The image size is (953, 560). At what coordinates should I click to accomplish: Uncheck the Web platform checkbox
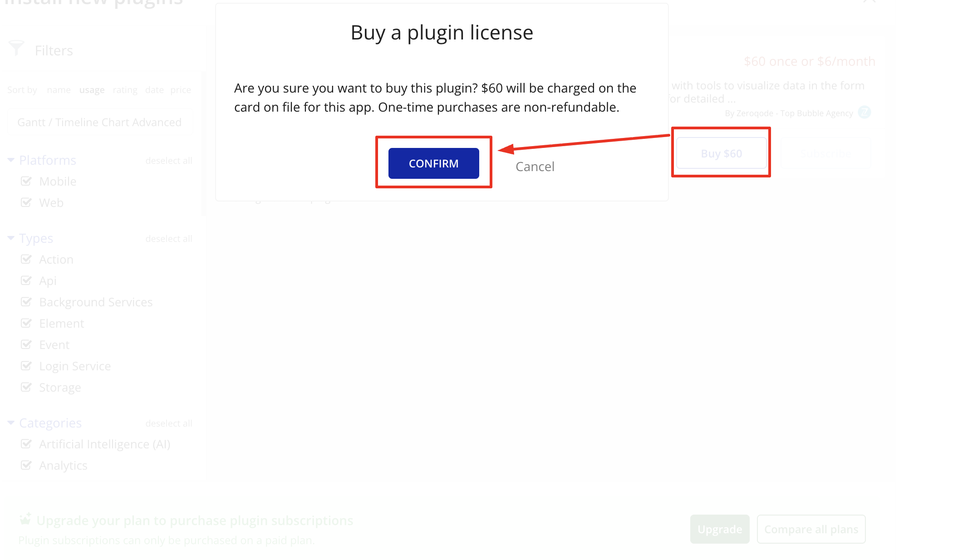(x=26, y=202)
